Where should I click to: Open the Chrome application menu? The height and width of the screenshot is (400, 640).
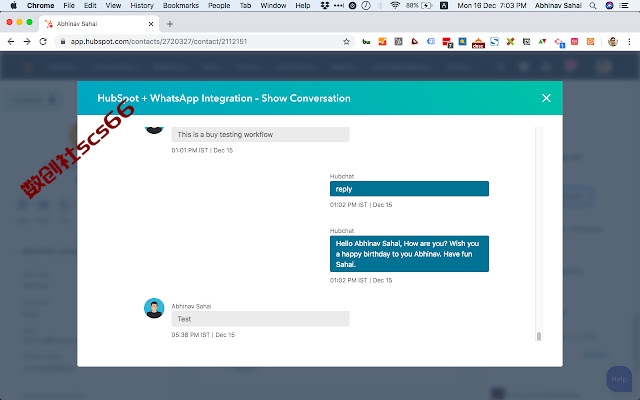[x=40, y=5]
